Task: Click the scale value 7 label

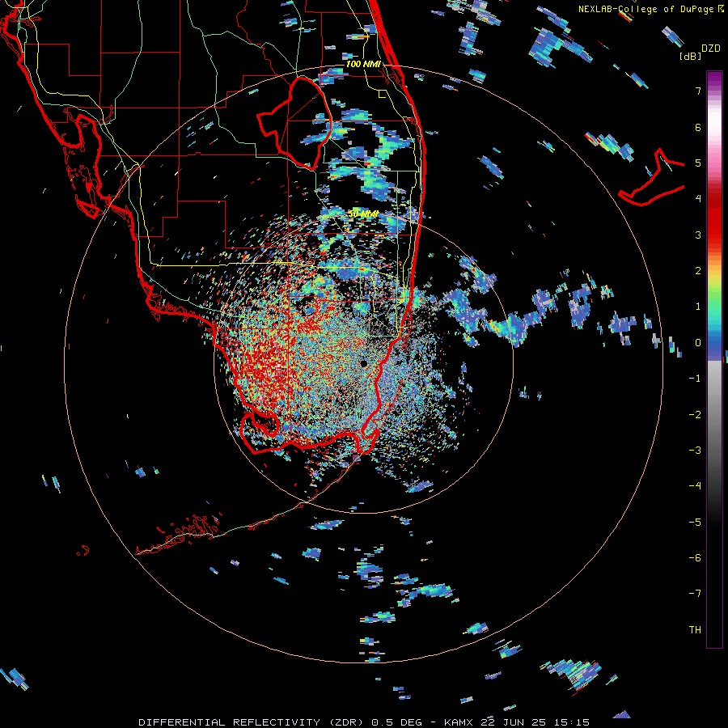Action: [698, 91]
